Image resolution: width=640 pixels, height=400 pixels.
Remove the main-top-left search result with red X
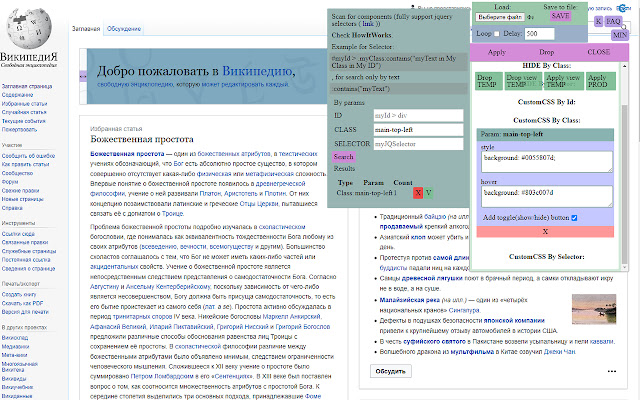click(418, 193)
